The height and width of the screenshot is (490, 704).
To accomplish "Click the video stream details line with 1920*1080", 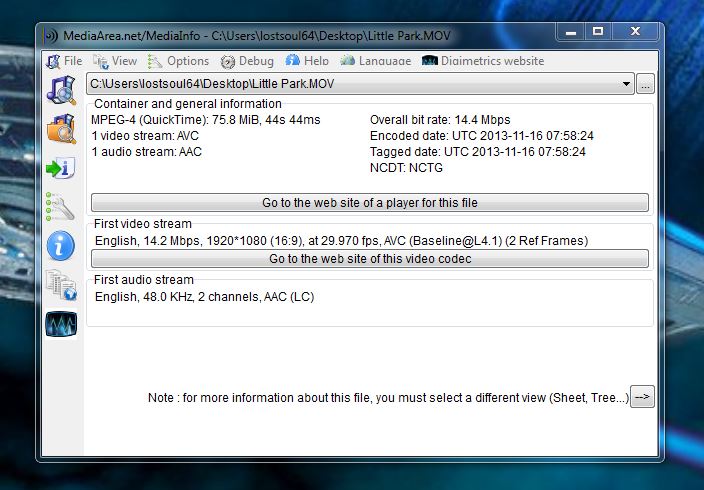I will (341, 241).
